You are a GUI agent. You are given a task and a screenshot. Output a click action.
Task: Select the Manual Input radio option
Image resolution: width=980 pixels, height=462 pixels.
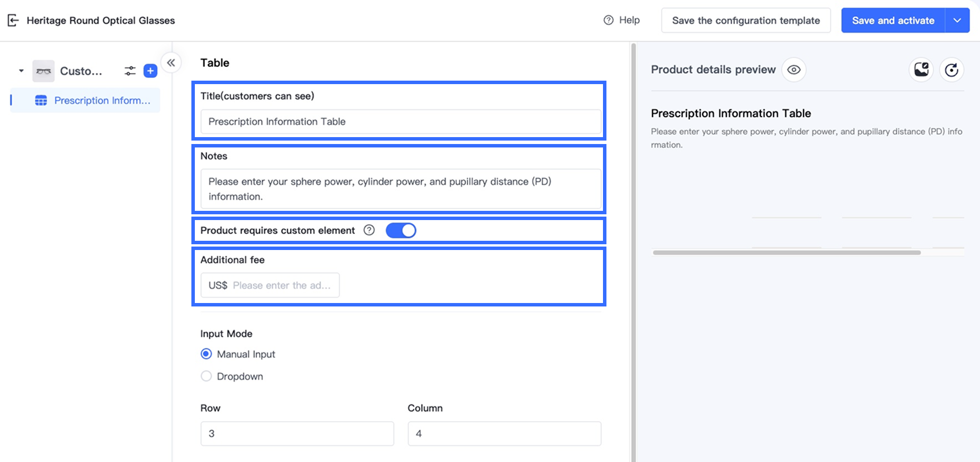[206, 354]
